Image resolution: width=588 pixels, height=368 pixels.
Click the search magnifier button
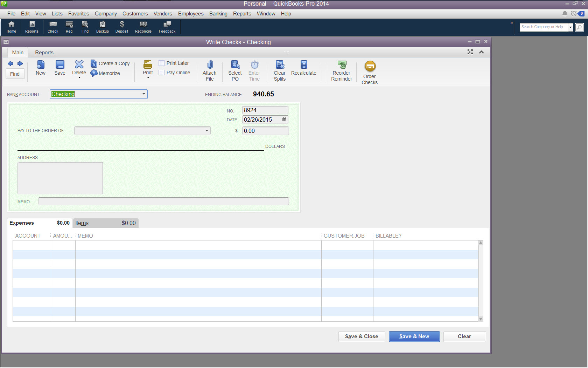click(580, 27)
